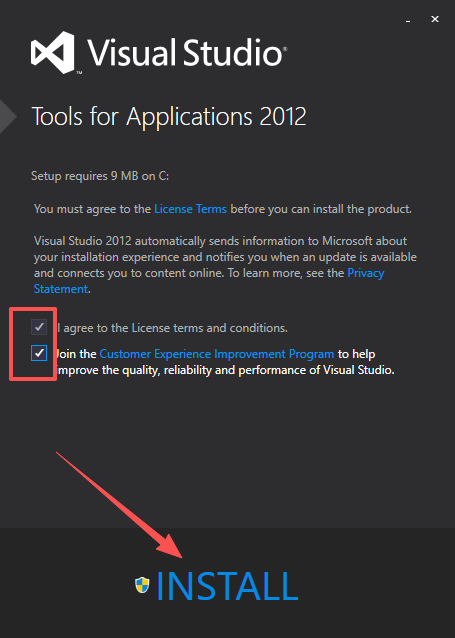Click the Visual Studio infinity logo icon
Image resolution: width=455 pixels, height=638 pixels.
click(x=53, y=52)
